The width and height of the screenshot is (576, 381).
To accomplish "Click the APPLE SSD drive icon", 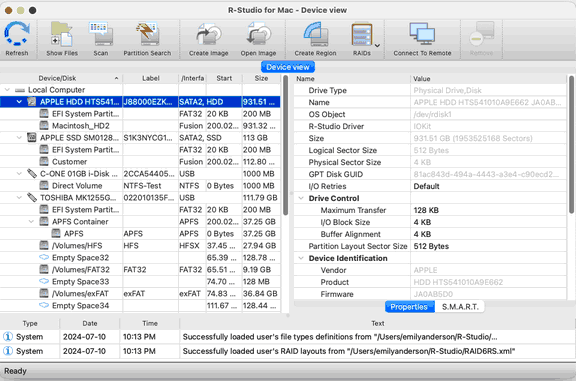I will (32, 138).
